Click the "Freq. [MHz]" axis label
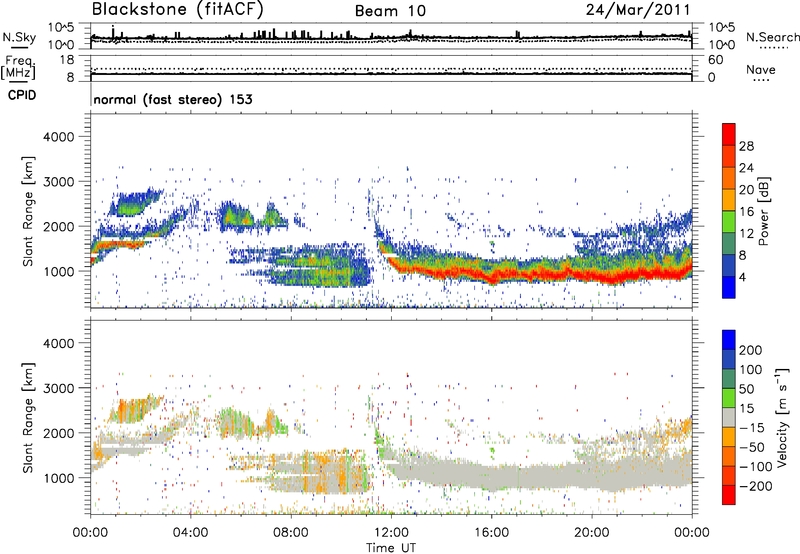The width and height of the screenshot is (800, 554). pos(18,67)
